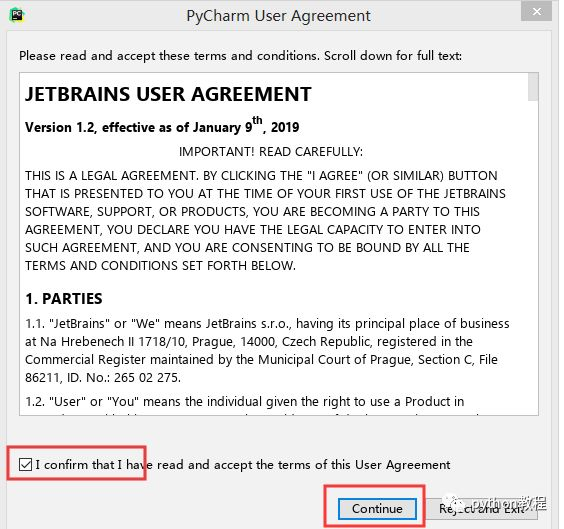Click the "Version 1.2, effective as of" line
This screenshot has width=564, height=529.
[x=162, y=126]
